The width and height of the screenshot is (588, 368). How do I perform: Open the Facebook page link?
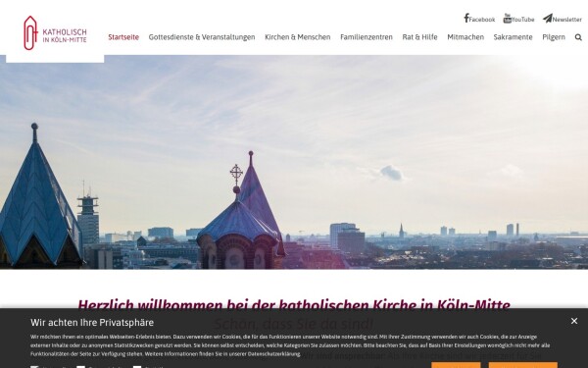(479, 19)
